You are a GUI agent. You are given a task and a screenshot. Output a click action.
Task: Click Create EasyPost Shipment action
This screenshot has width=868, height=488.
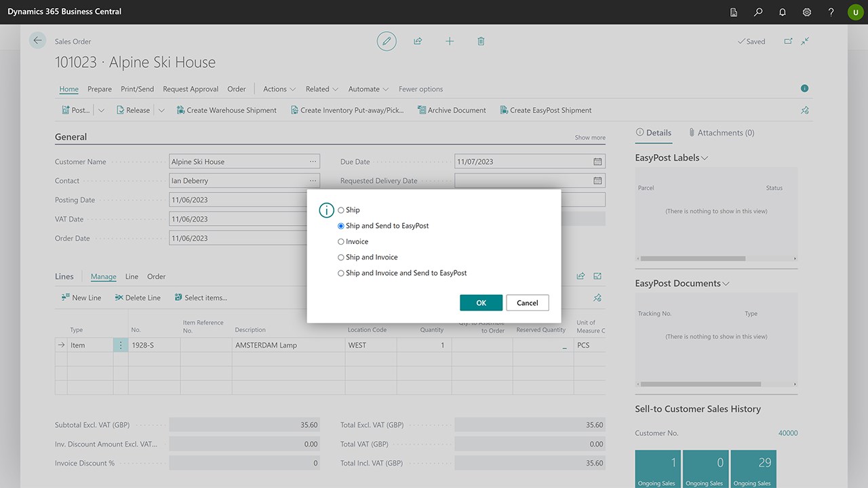pyautogui.click(x=545, y=110)
